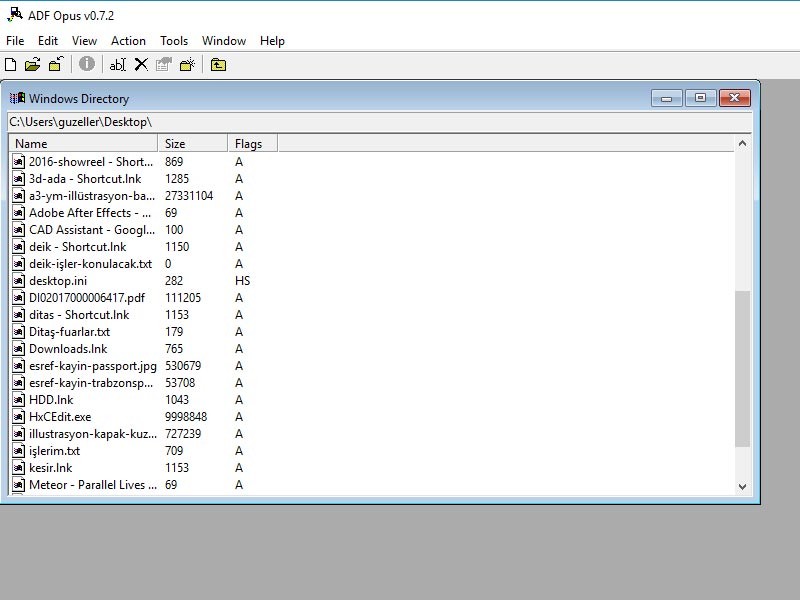This screenshot has width=800, height=600.
Task: Click the size value 27331104
Action: click(x=189, y=196)
